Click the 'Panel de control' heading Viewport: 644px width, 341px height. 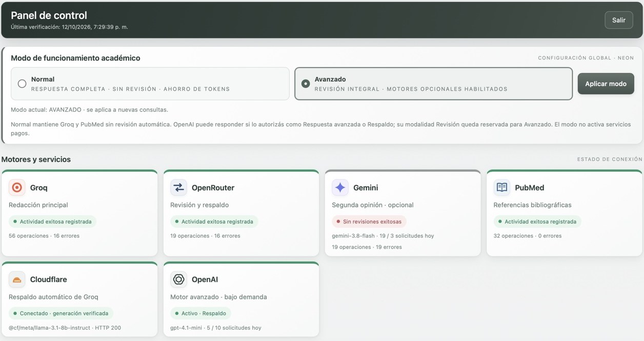pyautogui.click(x=49, y=16)
